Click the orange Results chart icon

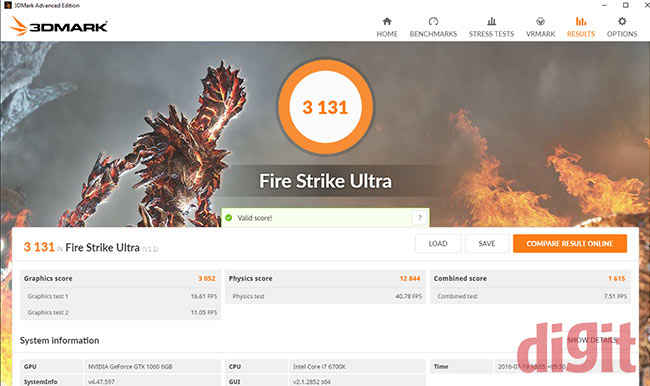pyautogui.click(x=581, y=21)
